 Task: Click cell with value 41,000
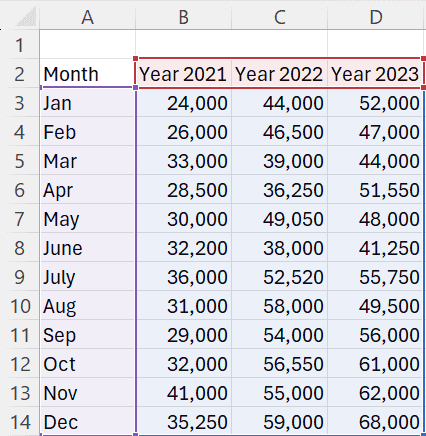click(184, 393)
